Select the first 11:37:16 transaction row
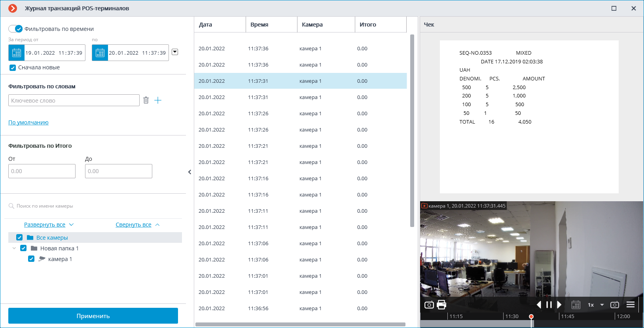 [x=300, y=178]
